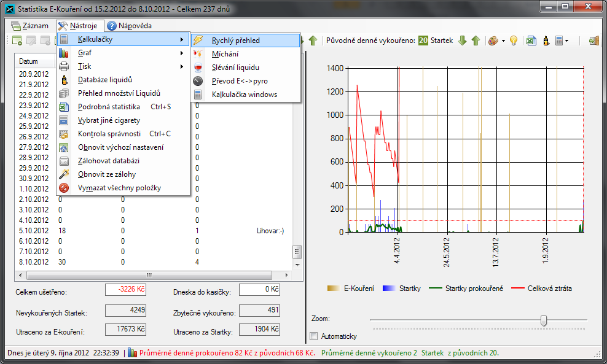Click the bar chart icon in status bar
This screenshot has width=607, height=364.
(x=132, y=353)
